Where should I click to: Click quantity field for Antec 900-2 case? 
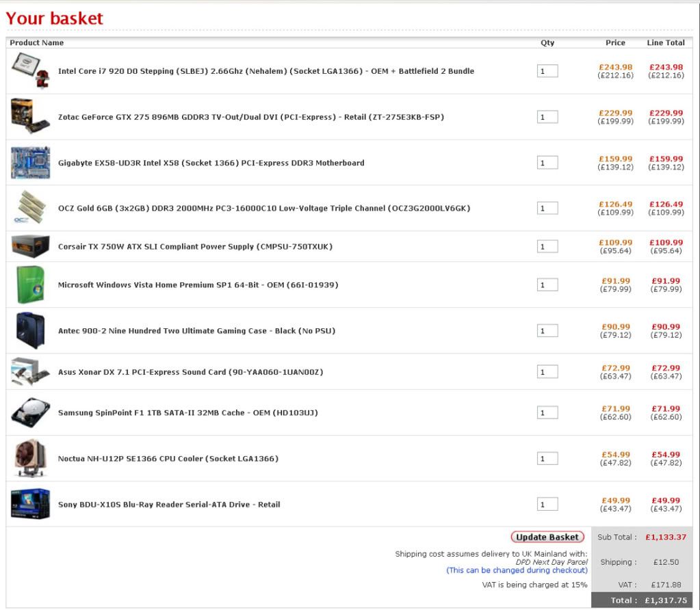tap(547, 331)
